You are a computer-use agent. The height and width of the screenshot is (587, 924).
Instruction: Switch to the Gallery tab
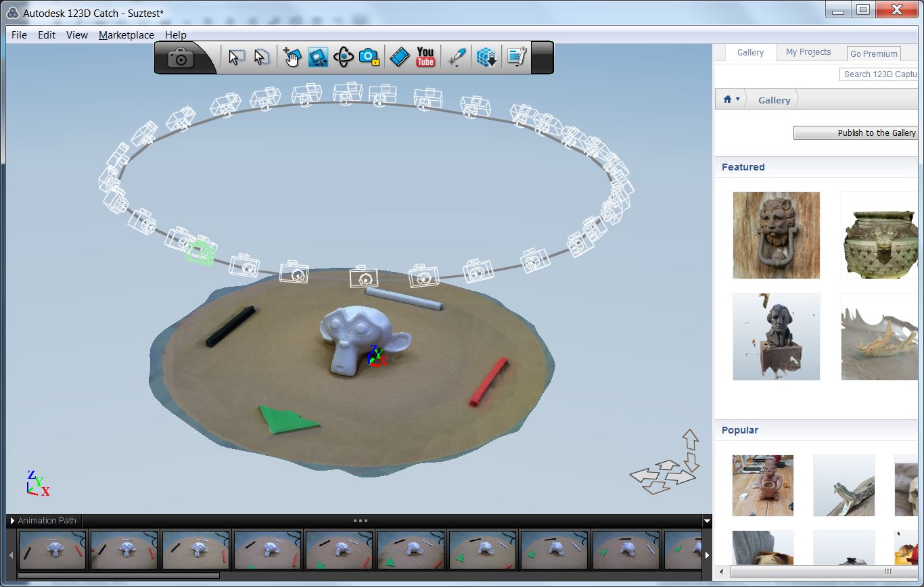(750, 53)
